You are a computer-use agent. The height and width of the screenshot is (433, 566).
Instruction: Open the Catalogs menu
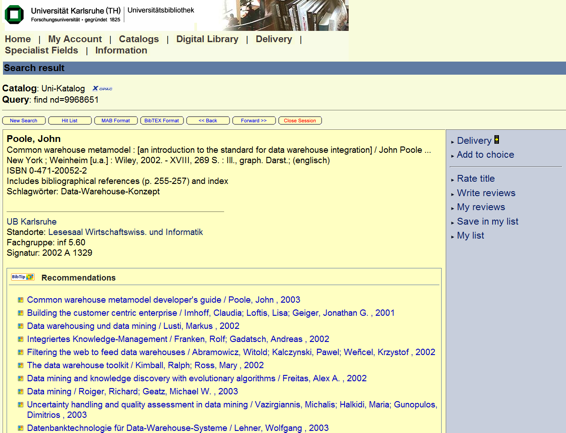[x=139, y=39]
